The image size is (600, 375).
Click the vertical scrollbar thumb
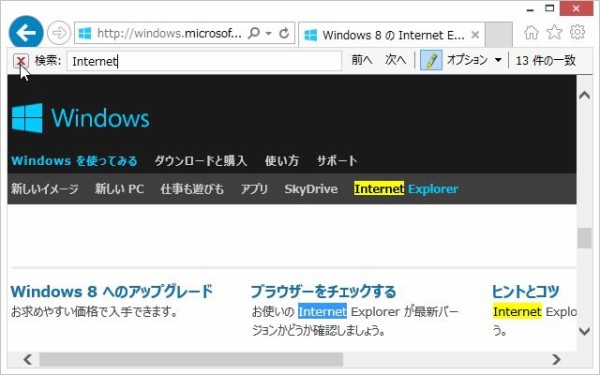(x=584, y=238)
